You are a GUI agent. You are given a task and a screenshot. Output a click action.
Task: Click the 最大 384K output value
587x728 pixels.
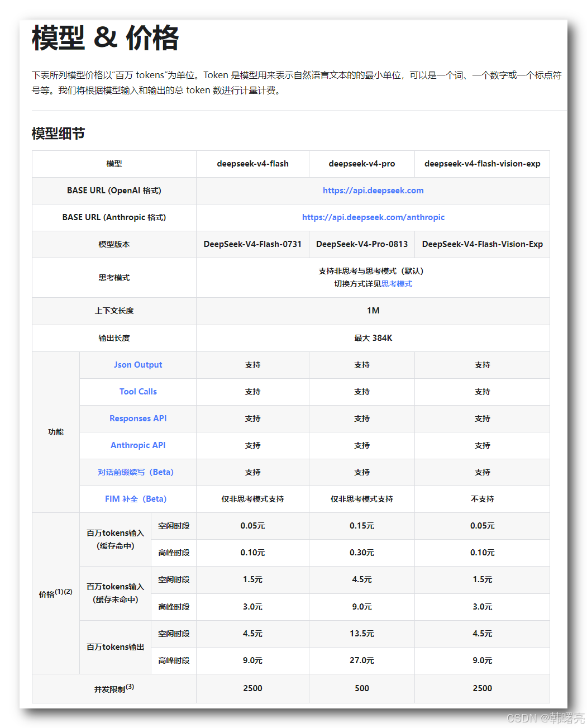coord(373,338)
